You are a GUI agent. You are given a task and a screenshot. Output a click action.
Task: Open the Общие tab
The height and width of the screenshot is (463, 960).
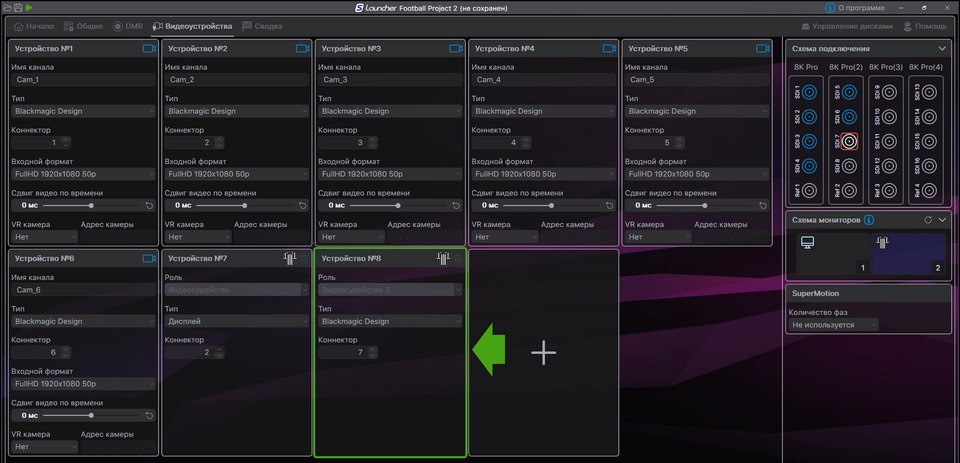[82, 25]
